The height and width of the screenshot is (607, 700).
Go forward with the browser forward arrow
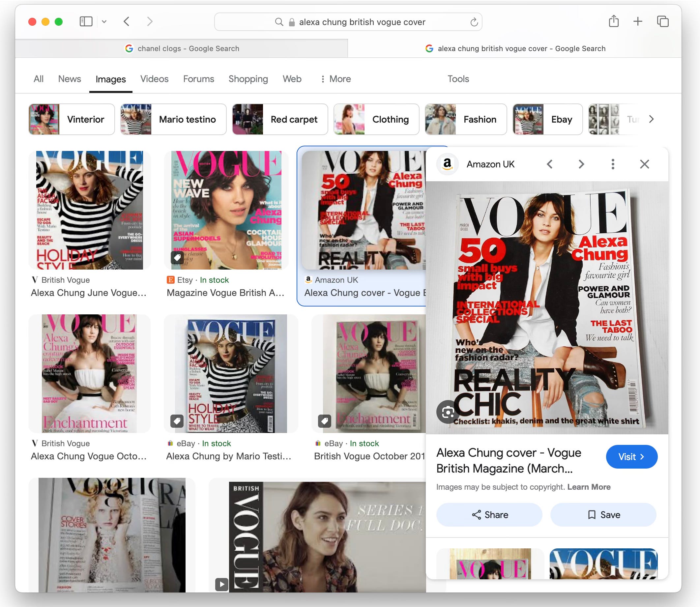[150, 22]
